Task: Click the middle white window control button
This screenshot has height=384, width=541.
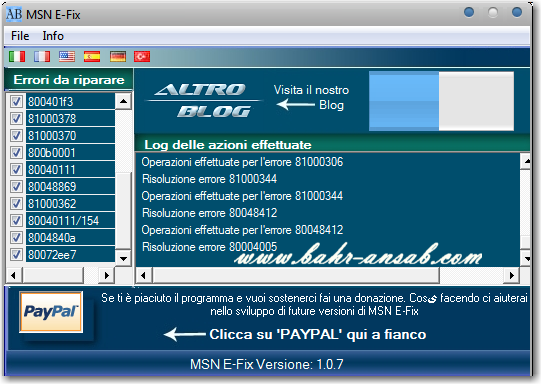Action: click(493, 12)
